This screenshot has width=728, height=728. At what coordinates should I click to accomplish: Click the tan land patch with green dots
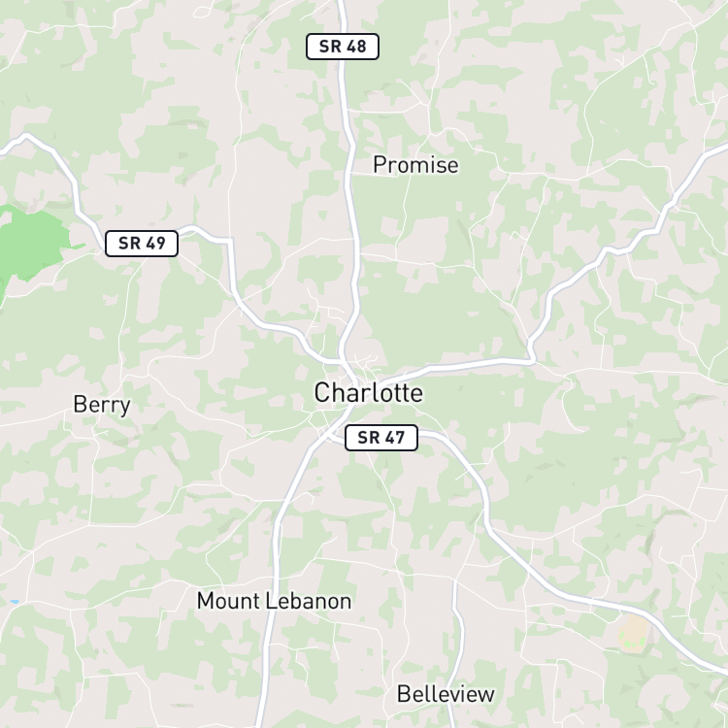(x=633, y=632)
